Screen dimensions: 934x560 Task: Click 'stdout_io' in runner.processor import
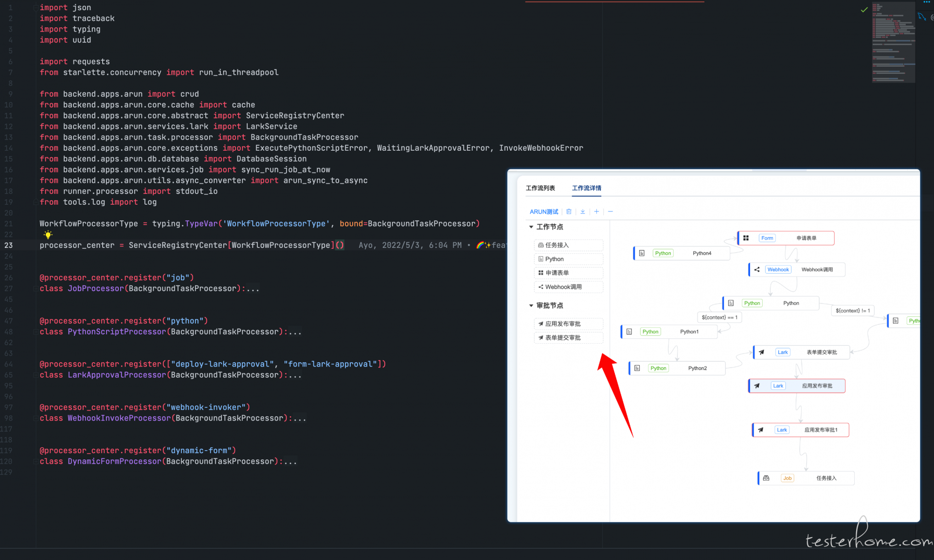click(x=197, y=192)
